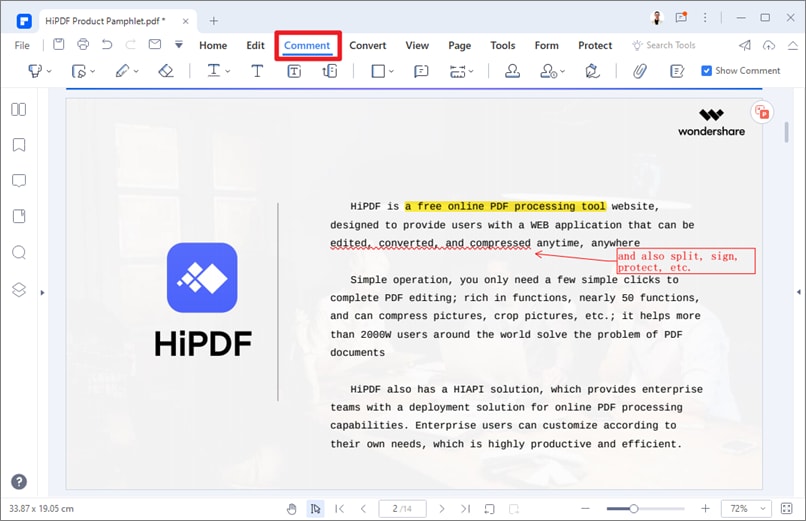This screenshot has width=806, height=521.
Task: Open the Search side panel
Action: pos(19,252)
